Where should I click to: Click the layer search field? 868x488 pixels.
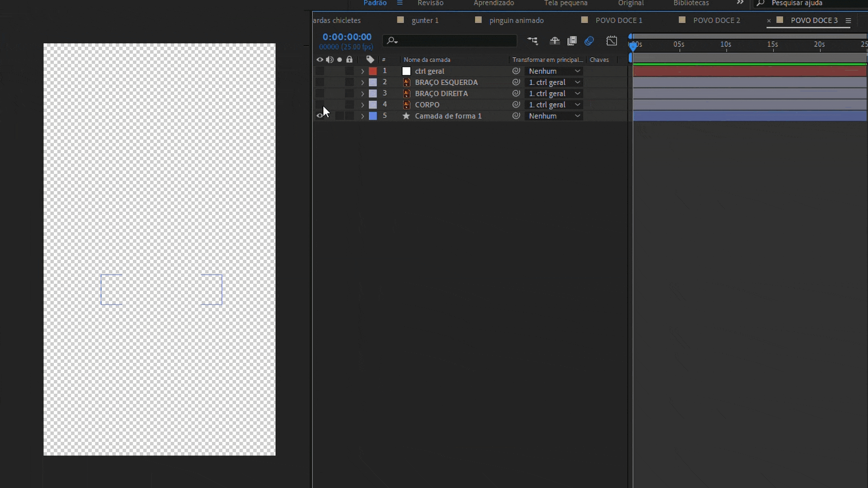pos(452,41)
